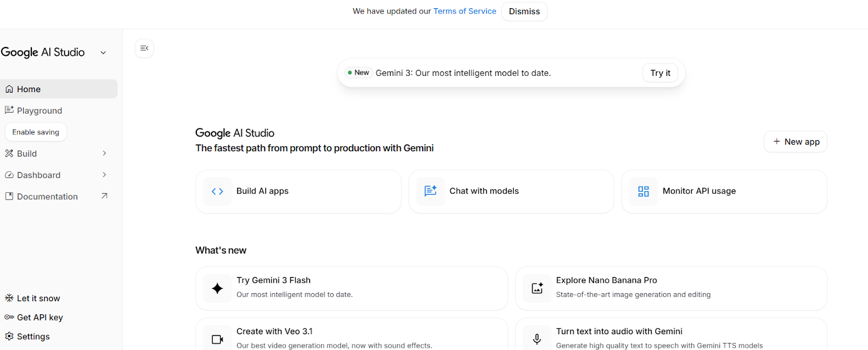Expand the Dashboard sidebar section
The width and height of the screenshot is (868, 350).
coord(104,174)
